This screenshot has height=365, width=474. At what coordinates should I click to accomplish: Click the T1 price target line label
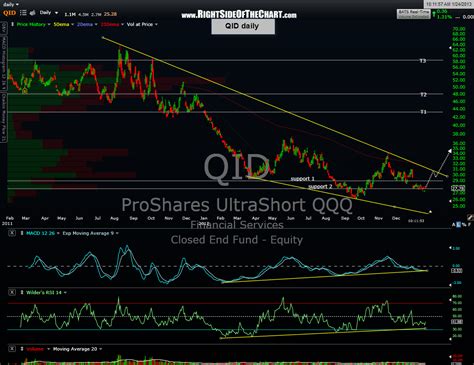[x=423, y=112]
